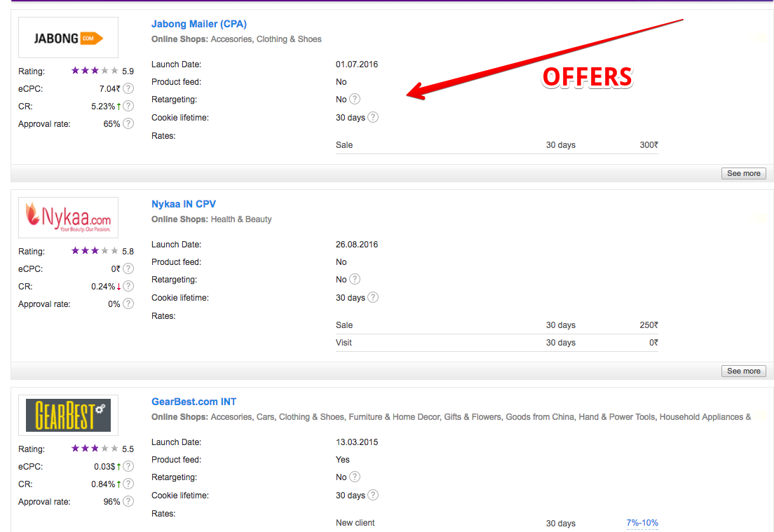The image size is (774, 532).
Task: Click the 300₹ Sale rate for Jabong
Action: point(649,144)
